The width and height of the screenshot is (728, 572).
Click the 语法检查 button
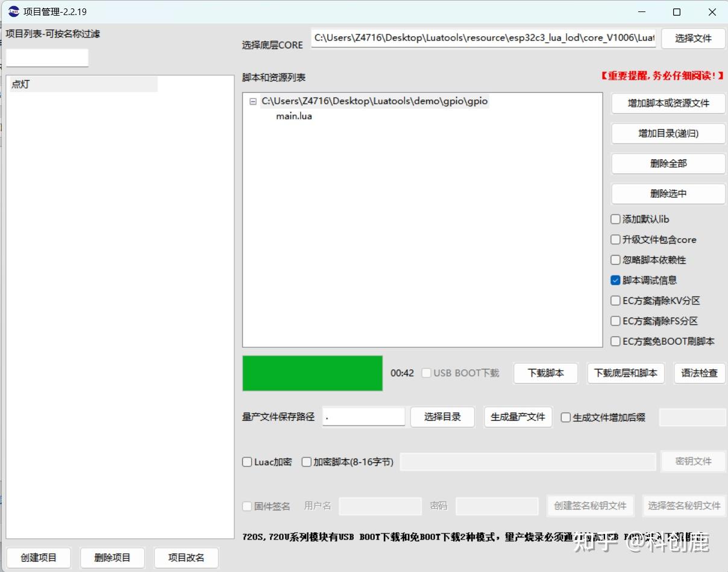click(699, 373)
